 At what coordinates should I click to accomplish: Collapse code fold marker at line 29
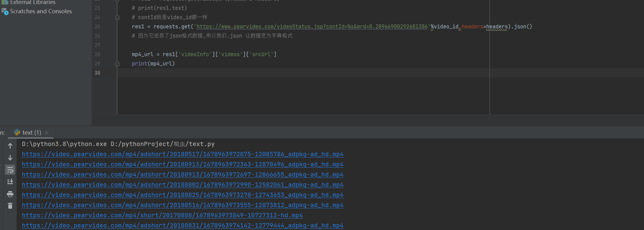[x=117, y=64]
